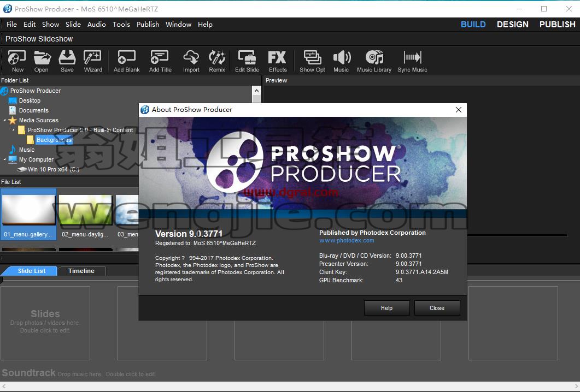Image resolution: width=580 pixels, height=392 pixels.
Task: Collapse the My Computer node arrow
Action: point(4,159)
